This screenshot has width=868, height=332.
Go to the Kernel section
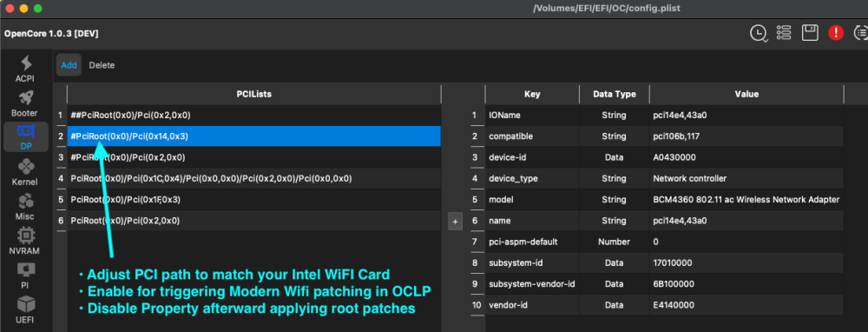click(x=26, y=172)
